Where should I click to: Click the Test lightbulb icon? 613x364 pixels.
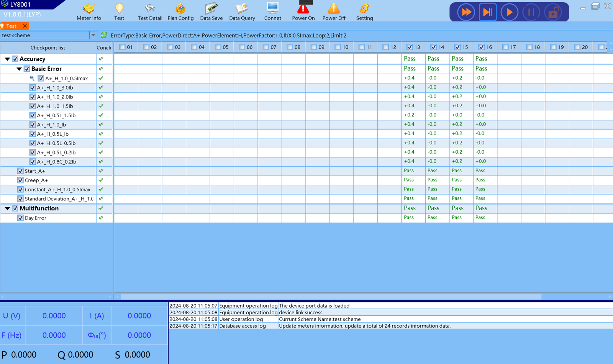tap(119, 12)
